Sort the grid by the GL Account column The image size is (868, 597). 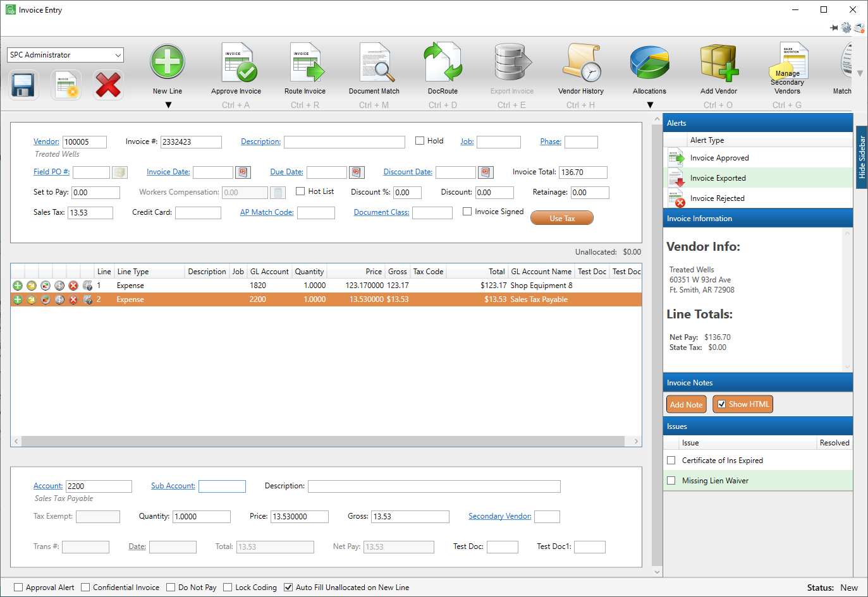(269, 272)
